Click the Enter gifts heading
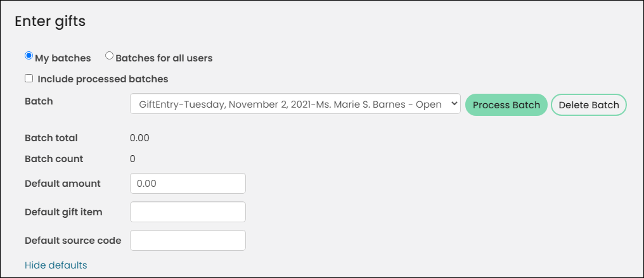This screenshot has height=278, width=644. coord(50,22)
